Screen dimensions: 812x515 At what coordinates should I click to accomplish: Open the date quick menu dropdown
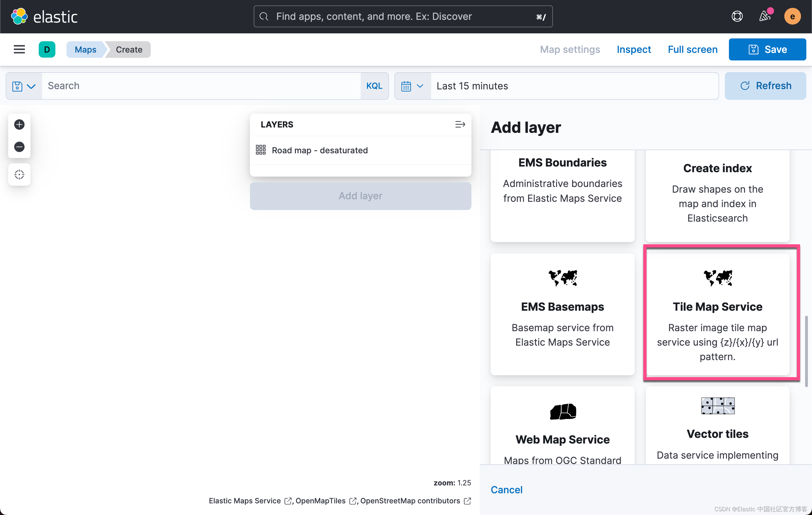click(412, 86)
